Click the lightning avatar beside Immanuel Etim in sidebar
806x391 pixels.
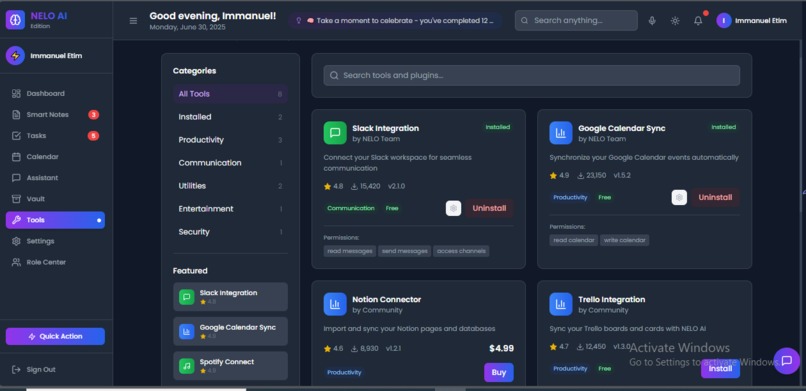pyautogui.click(x=15, y=55)
